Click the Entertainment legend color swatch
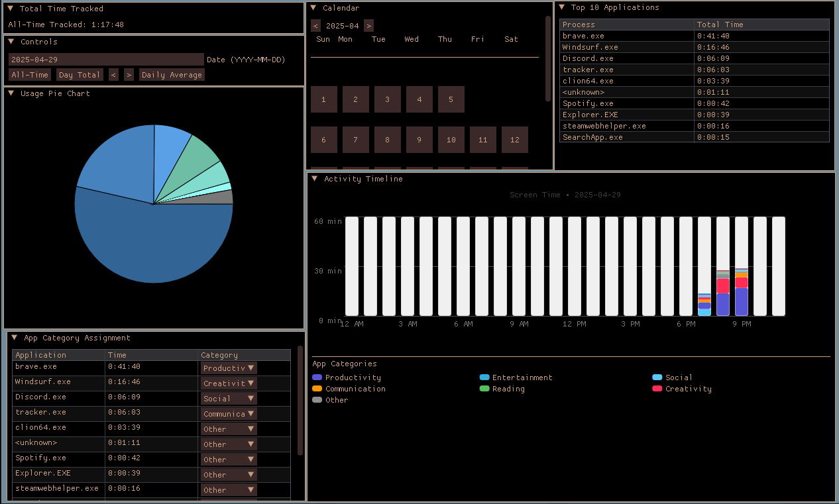This screenshot has width=839, height=504. [484, 378]
